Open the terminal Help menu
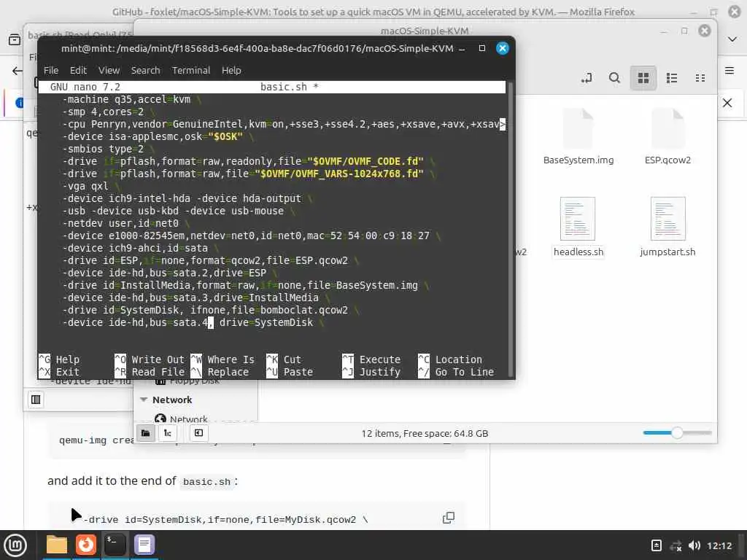The height and width of the screenshot is (560, 747). click(x=231, y=70)
